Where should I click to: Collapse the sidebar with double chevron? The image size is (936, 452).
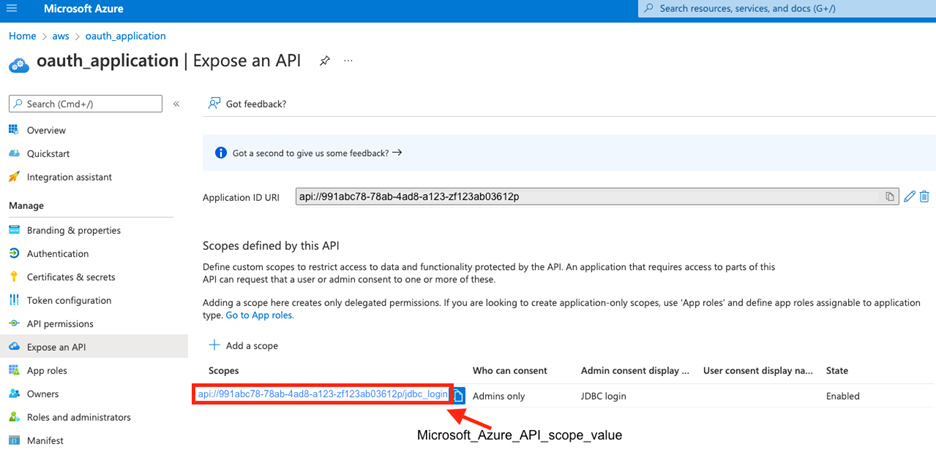tap(176, 104)
